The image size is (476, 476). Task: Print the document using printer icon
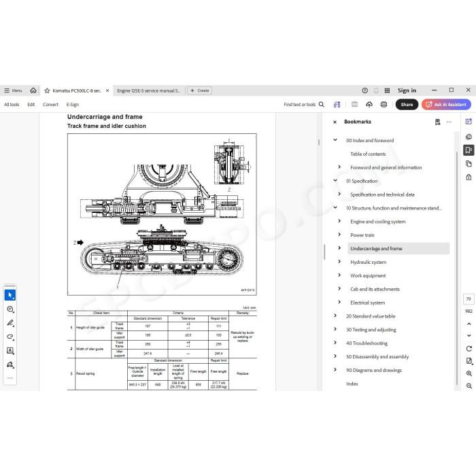tap(384, 105)
